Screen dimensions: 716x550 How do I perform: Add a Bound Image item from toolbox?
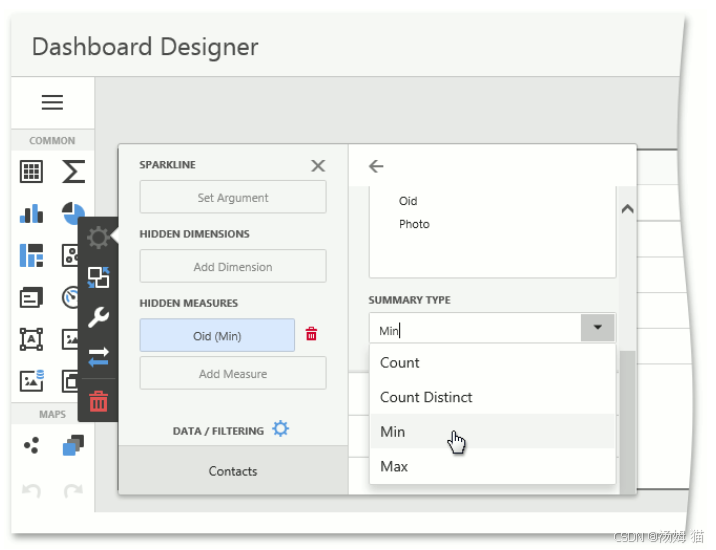point(31,381)
